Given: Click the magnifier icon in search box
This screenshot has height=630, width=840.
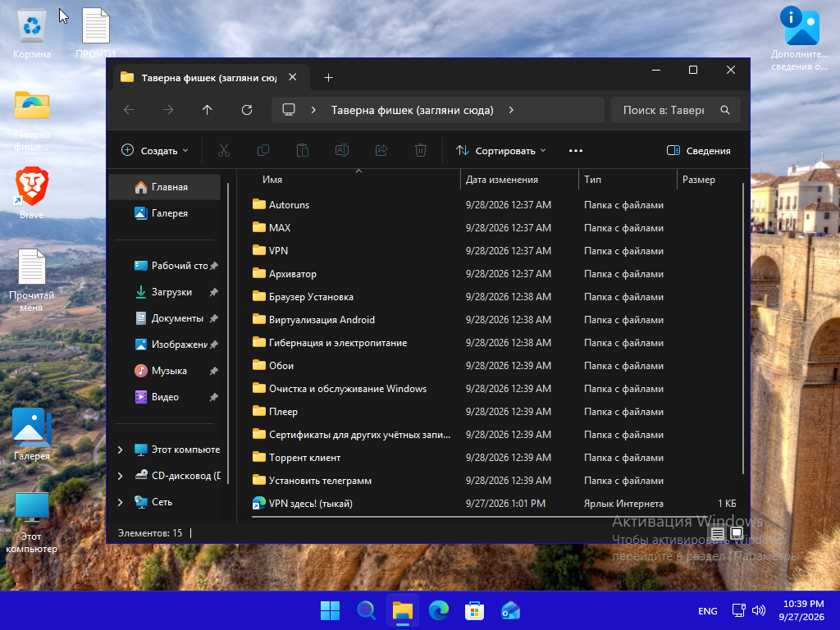Looking at the screenshot, I should pos(725,110).
